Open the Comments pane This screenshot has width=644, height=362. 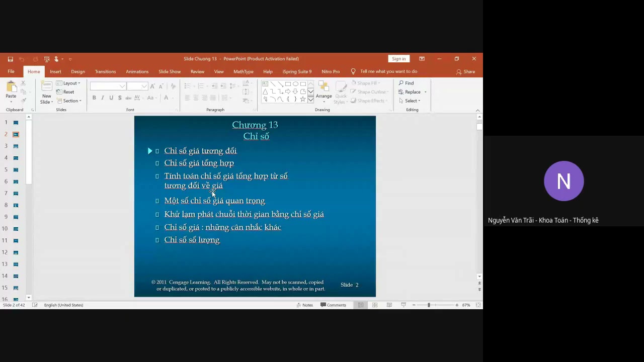point(333,305)
